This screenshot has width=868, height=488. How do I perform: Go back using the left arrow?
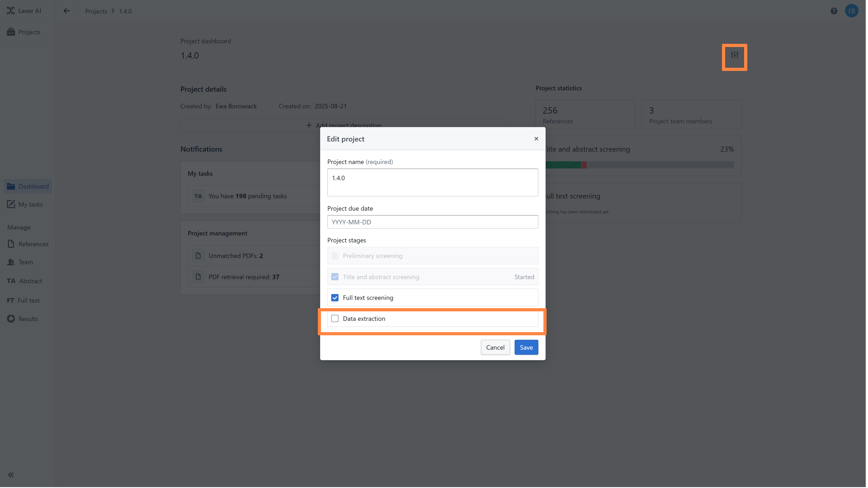67,11
